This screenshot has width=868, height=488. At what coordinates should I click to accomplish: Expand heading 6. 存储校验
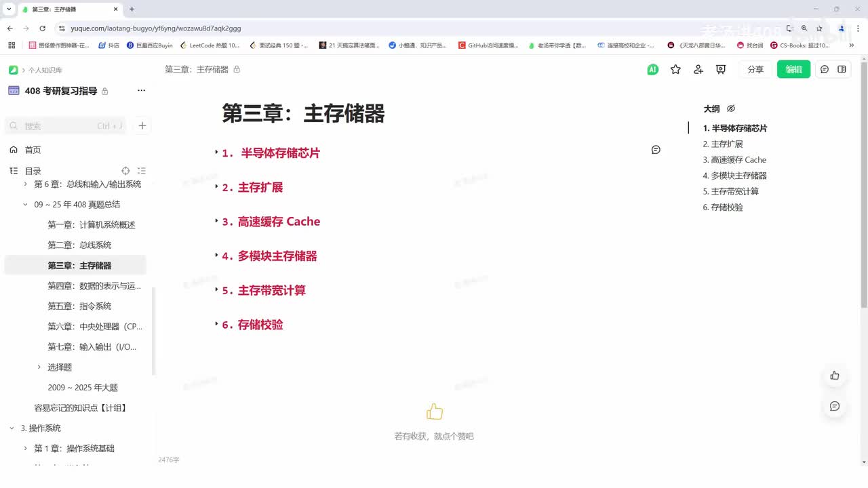pos(216,323)
